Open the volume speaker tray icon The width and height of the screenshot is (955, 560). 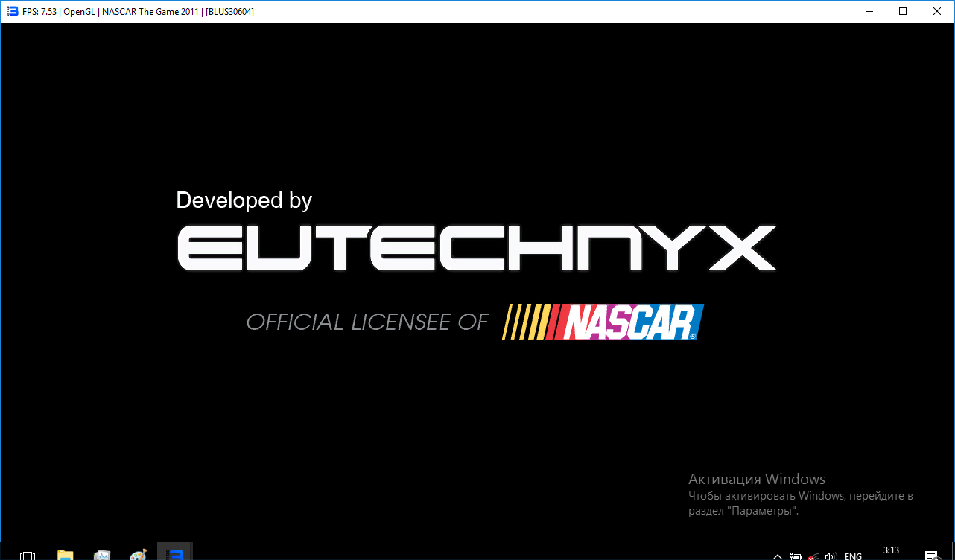pyautogui.click(x=831, y=556)
